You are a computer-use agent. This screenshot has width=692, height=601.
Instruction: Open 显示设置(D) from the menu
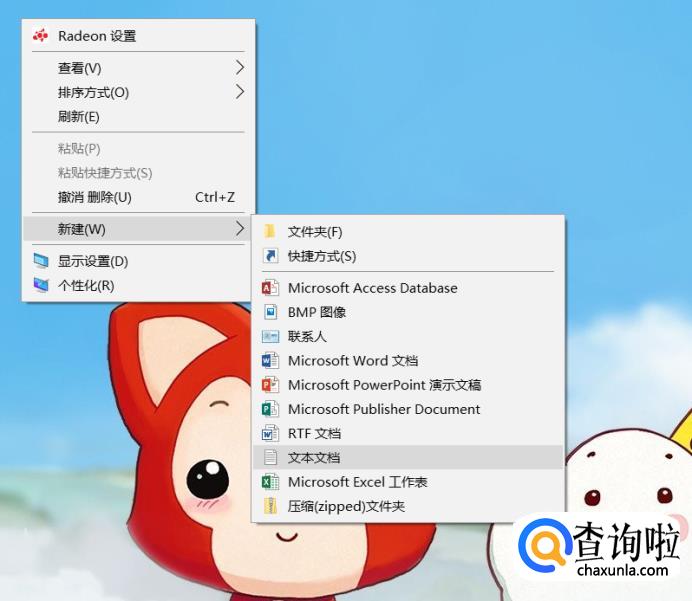[138, 261]
